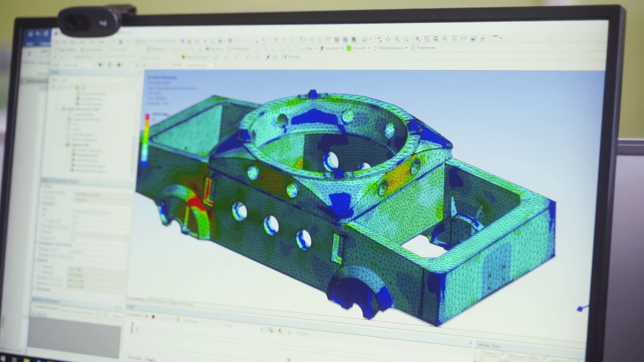Click the stress legend color bar
644x362 pixels.
pos(146,140)
